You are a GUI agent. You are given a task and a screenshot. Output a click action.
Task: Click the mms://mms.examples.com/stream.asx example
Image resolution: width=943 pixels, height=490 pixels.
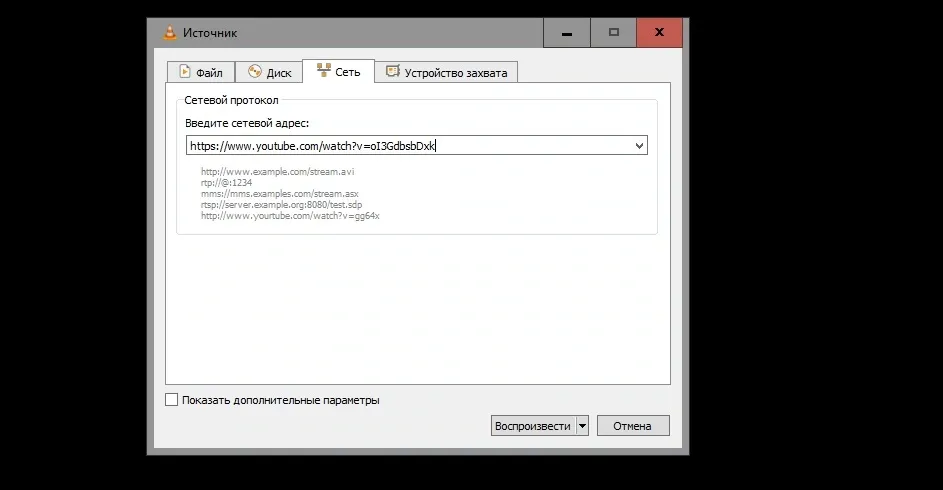pyautogui.click(x=280, y=194)
